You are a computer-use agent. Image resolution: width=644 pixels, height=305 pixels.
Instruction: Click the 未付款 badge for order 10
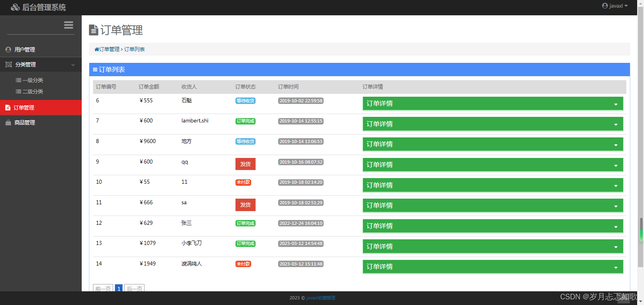point(243,182)
